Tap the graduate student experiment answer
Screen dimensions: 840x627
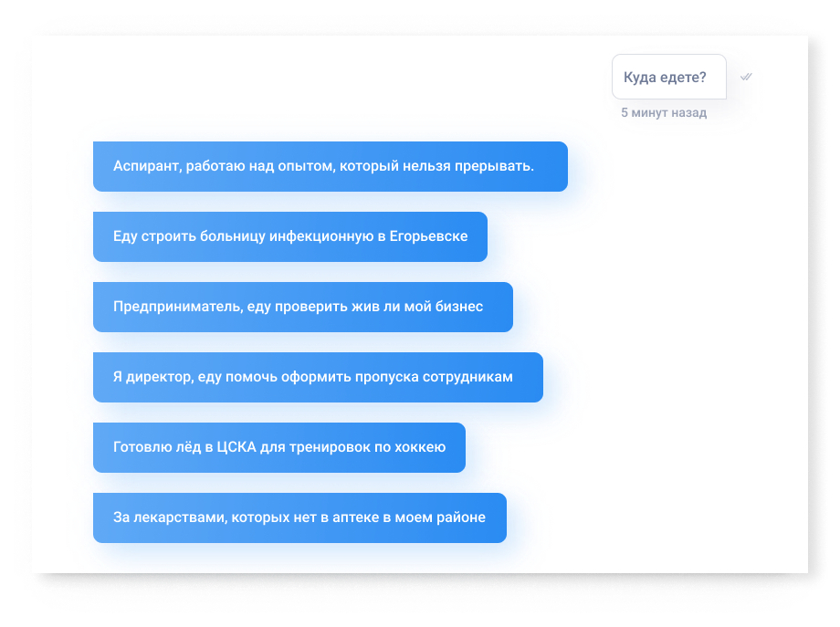(330, 166)
